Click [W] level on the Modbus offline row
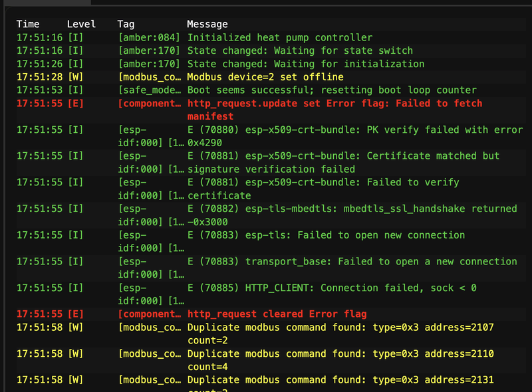 tap(75, 77)
